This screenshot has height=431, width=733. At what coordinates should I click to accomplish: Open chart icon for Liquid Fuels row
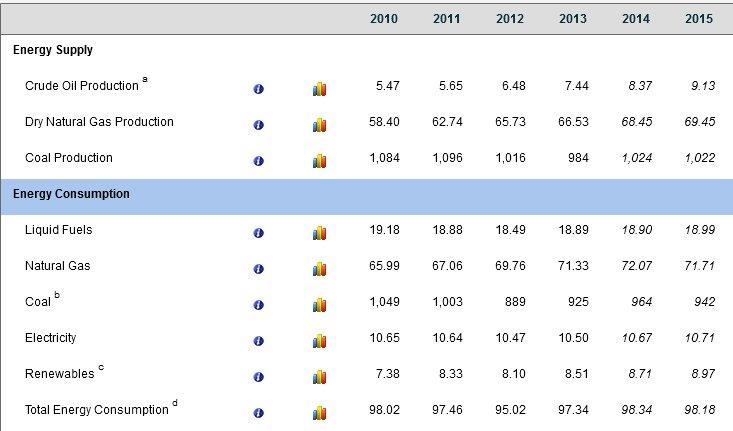point(319,233)
